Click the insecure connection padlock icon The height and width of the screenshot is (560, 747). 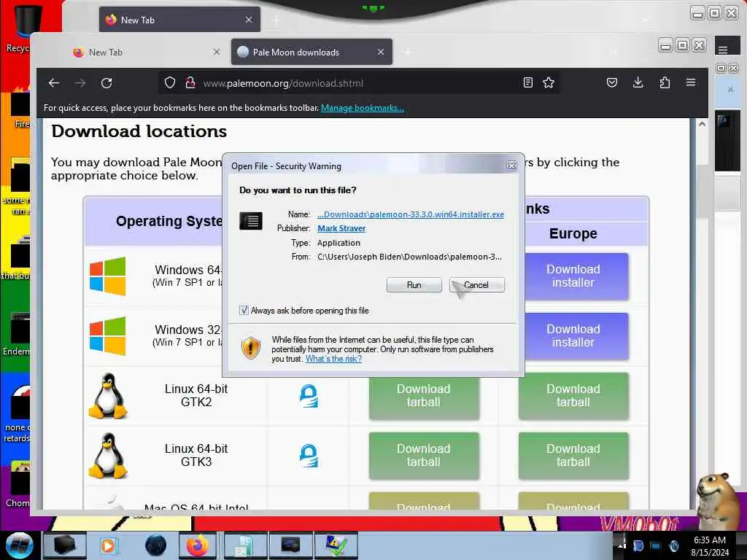pos(190,83)
